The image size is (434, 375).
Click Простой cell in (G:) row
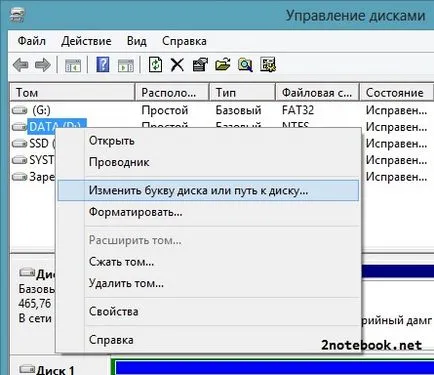coord(165,110)
